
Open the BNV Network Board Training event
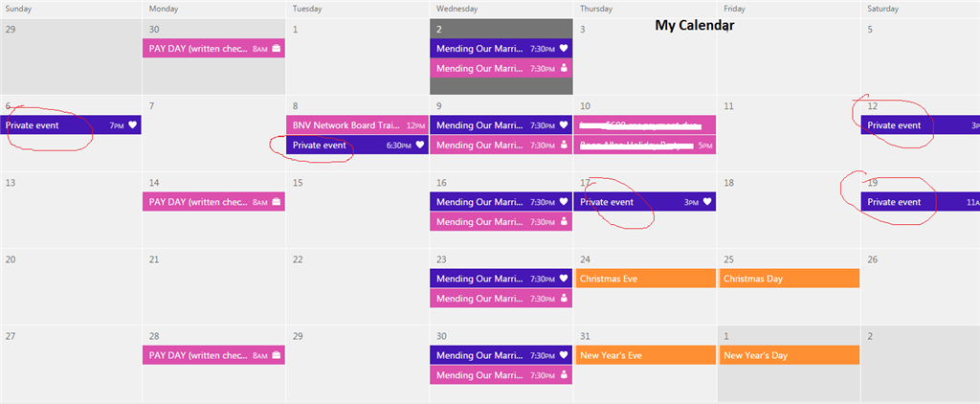coord(357,125)
